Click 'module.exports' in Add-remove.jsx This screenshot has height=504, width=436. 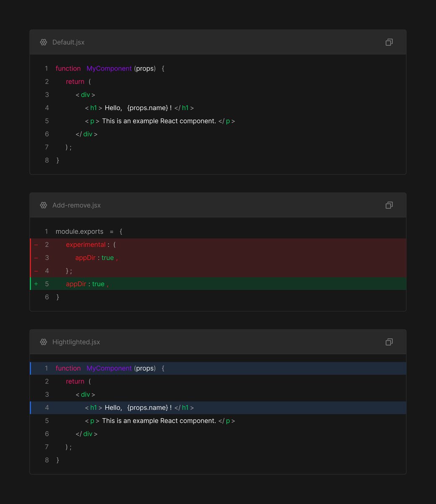(x=79, y=231)
